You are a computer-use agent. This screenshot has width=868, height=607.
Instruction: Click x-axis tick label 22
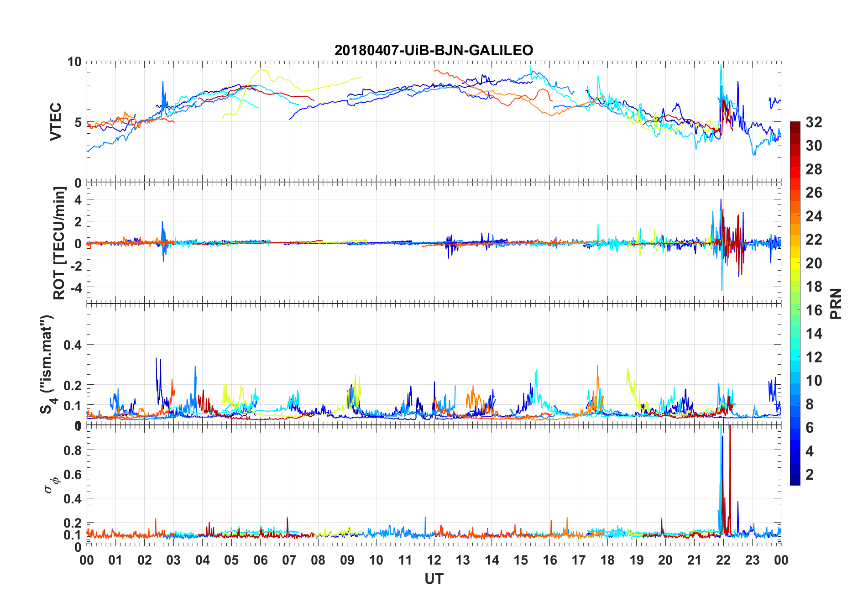723,560
